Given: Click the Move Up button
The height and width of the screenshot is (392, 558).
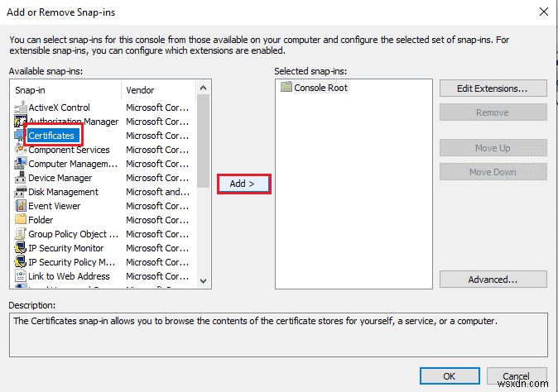Looking at the screenshot, I should pos(493,147).
